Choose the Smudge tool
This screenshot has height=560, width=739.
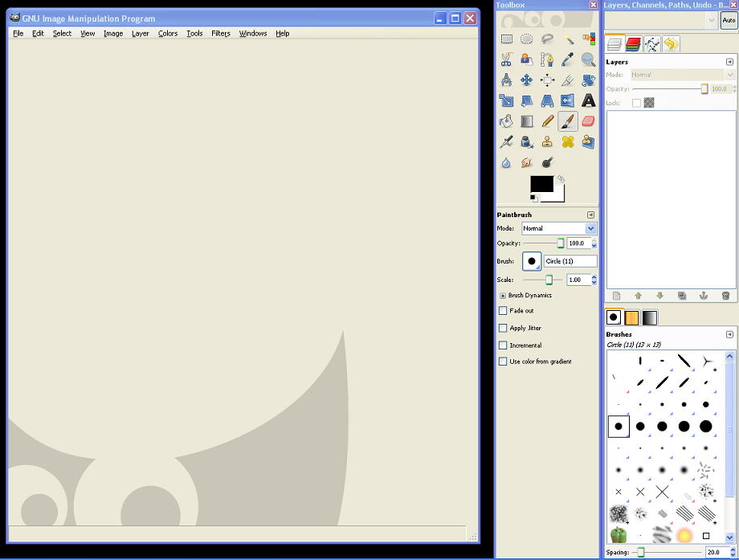pyautogui.click(x=527, y=162)
